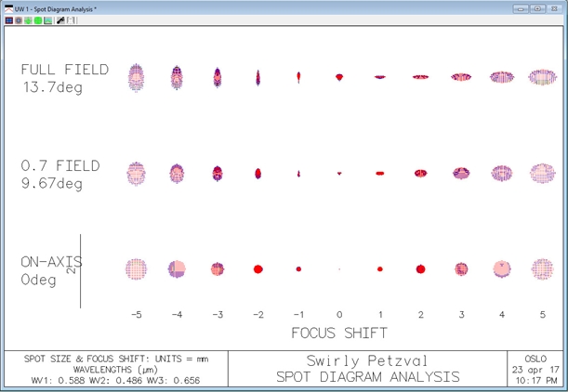Click the '2' focus shift tick label
Viewport: 568px width, 392px height.
point(421,315)
